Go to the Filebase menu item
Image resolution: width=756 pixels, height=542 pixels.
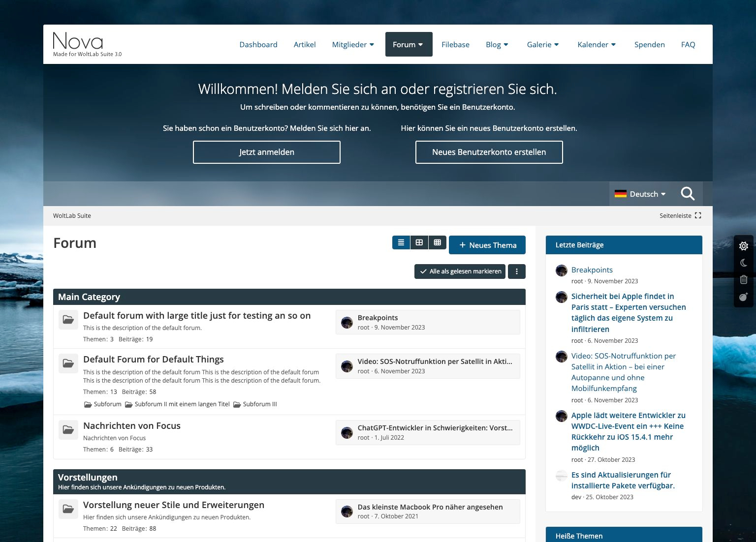455,45
